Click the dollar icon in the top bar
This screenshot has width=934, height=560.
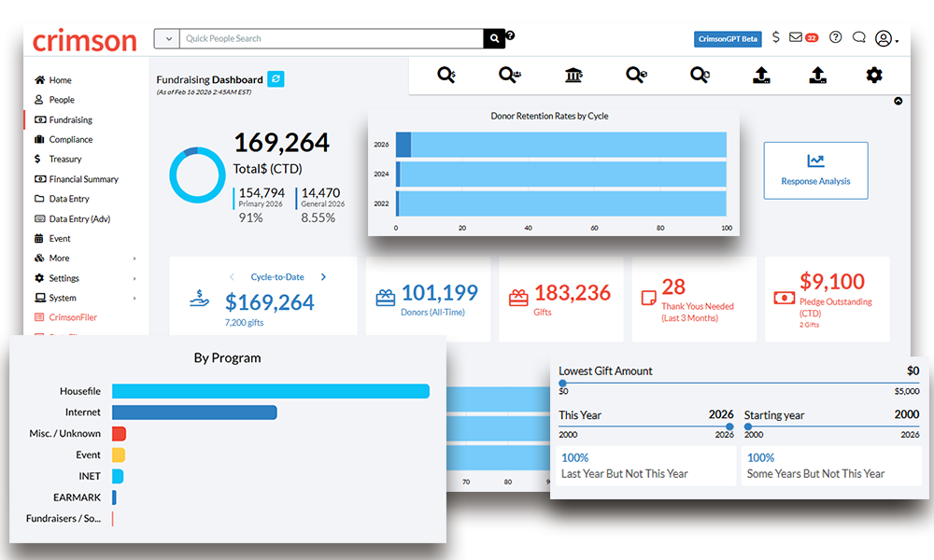tap(776, 37)
